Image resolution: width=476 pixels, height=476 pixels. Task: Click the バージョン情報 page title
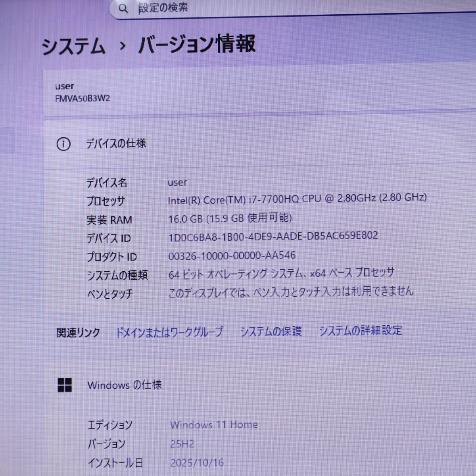pyautogui.click(x=197, y=44)
